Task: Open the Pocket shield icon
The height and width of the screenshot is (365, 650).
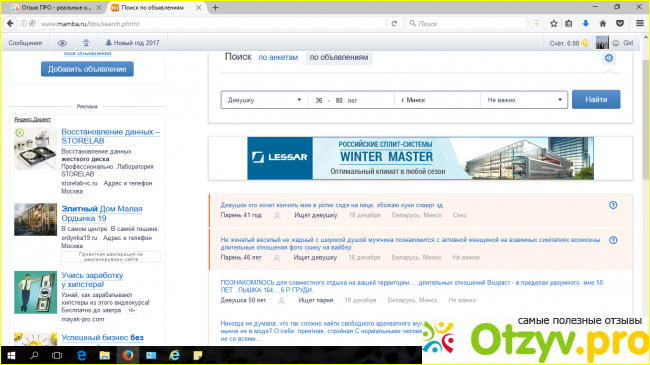Action: pyautogui.click(x=620, y=24)
